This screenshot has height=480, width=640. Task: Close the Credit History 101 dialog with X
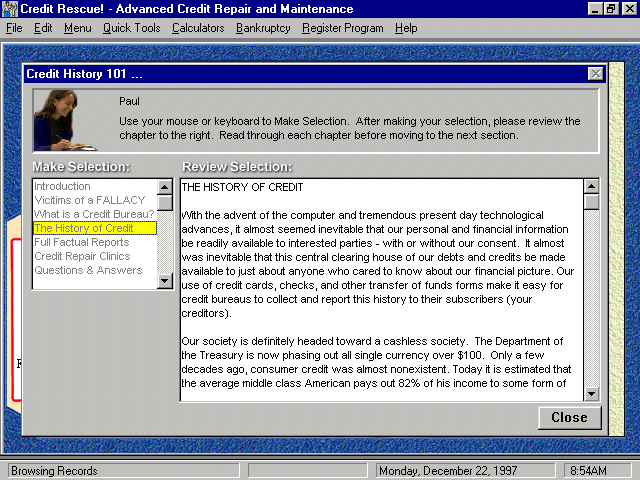tap(595, 74)
